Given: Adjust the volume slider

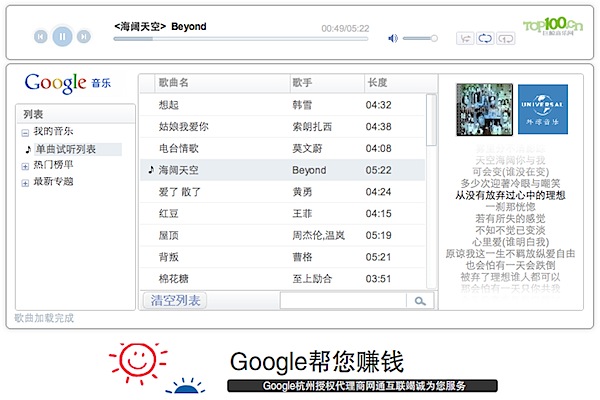Looking at the screenshot, I should click(x=421, y=38).
